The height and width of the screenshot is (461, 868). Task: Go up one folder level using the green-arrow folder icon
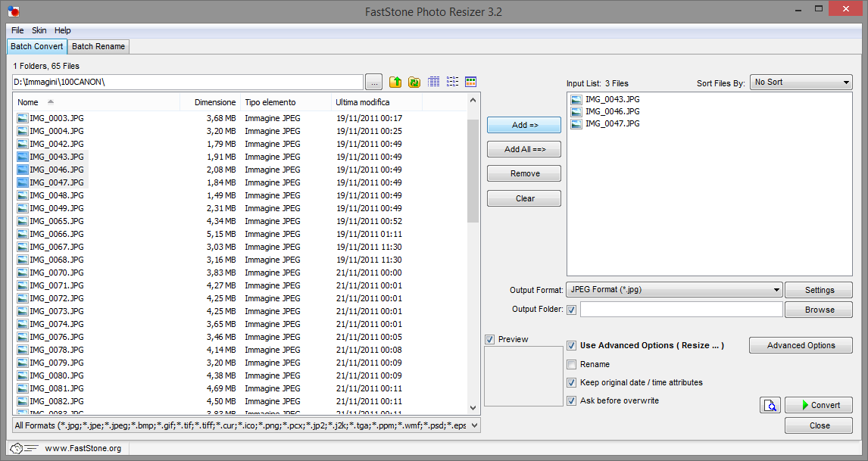click(x=395, y=82)
